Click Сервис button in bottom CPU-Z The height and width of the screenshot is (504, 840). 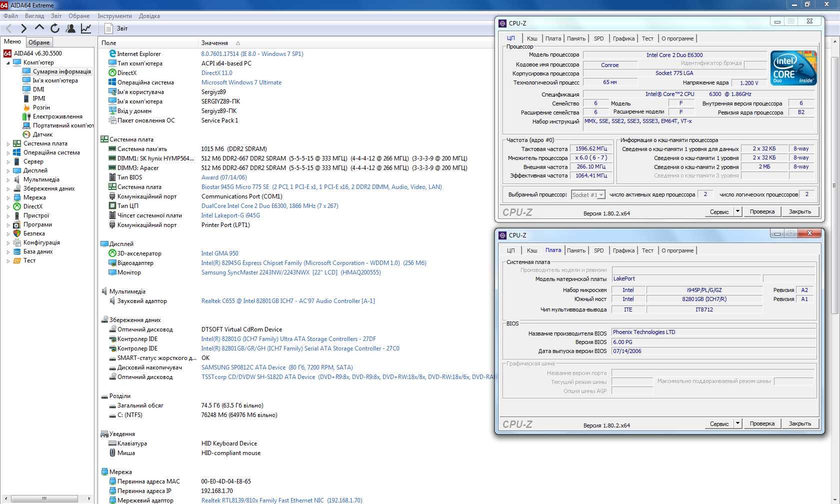tap(719, 423)
